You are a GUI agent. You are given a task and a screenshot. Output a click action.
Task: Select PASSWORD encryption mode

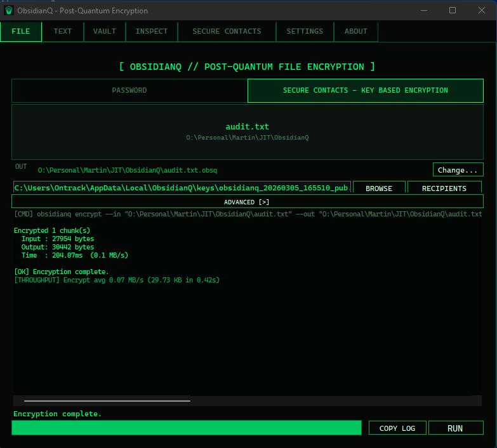(x=129, y=90)
